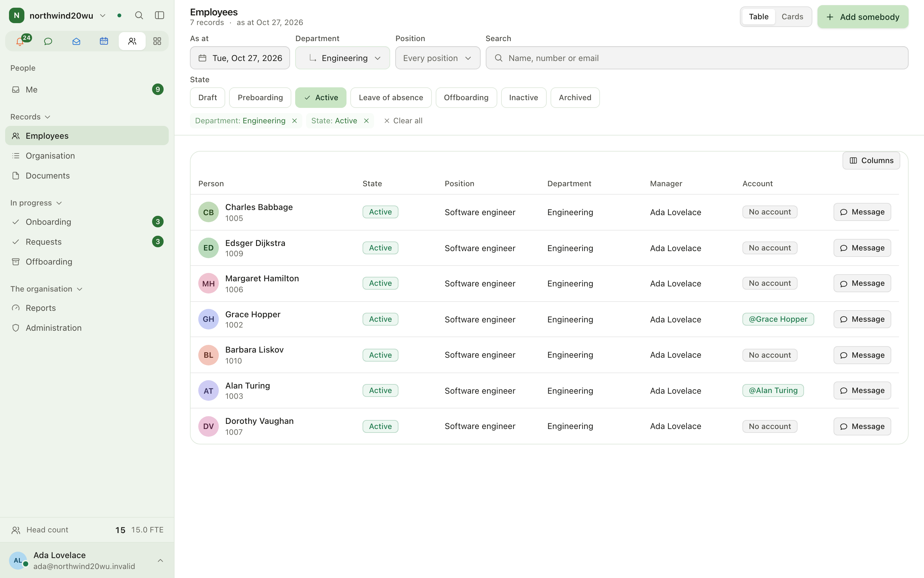Remove the Department: Engineering filter chip
The height and width of the screenshot is (578, 924).
295,121
